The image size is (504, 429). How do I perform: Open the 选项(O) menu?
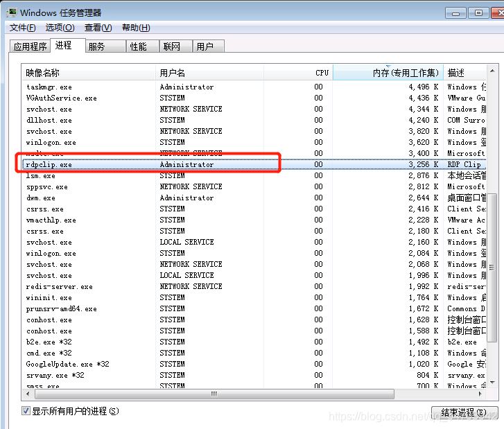click(x=60, y=28)
